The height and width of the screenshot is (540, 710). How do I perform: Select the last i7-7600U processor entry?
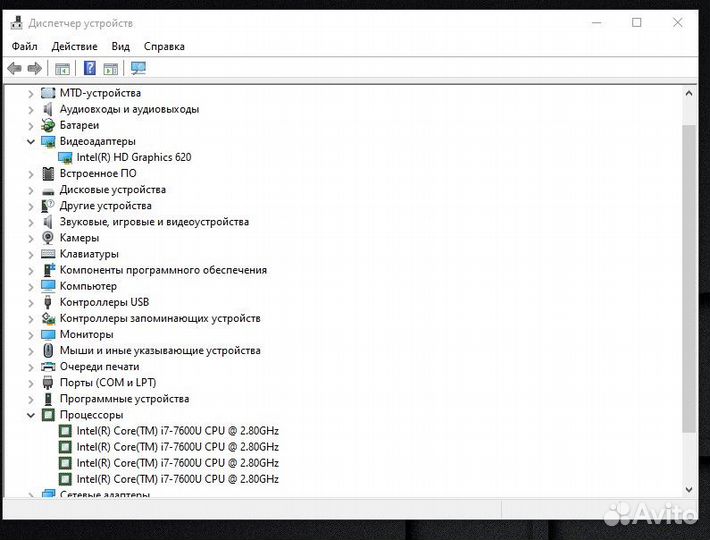coord(178,479)
